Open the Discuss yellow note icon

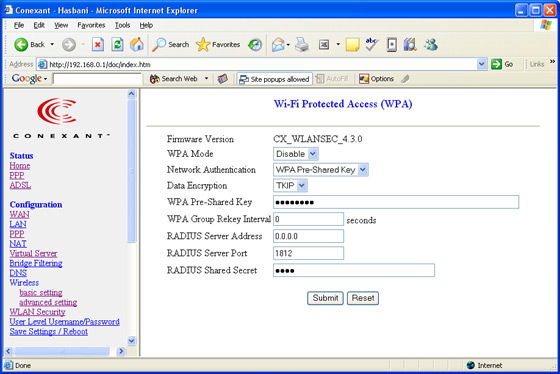[352, 45]
